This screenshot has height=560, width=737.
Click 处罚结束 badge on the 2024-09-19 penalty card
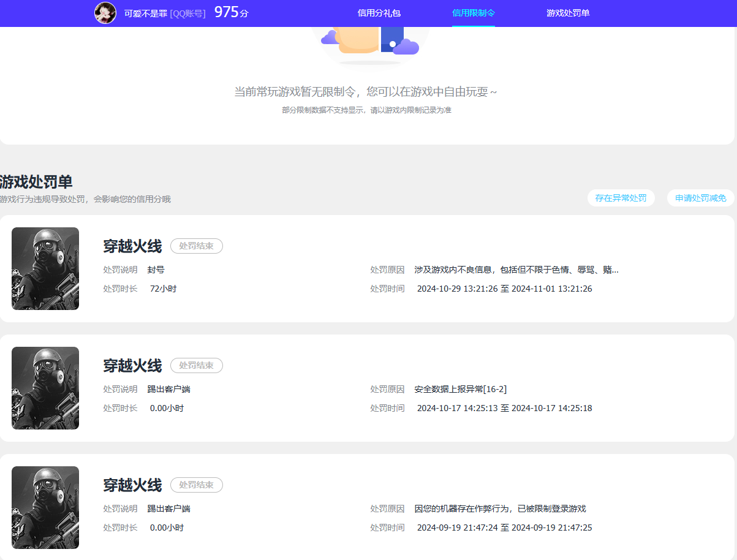click(197, 485)
